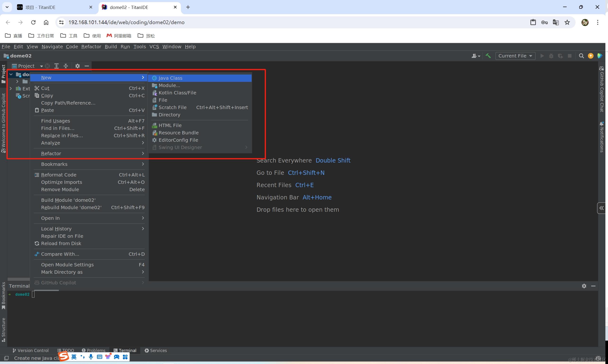Click the Collapse All icon in Project panel
Image resolution: width=608 pixels, height=364 pixels.
coord(66,66)
